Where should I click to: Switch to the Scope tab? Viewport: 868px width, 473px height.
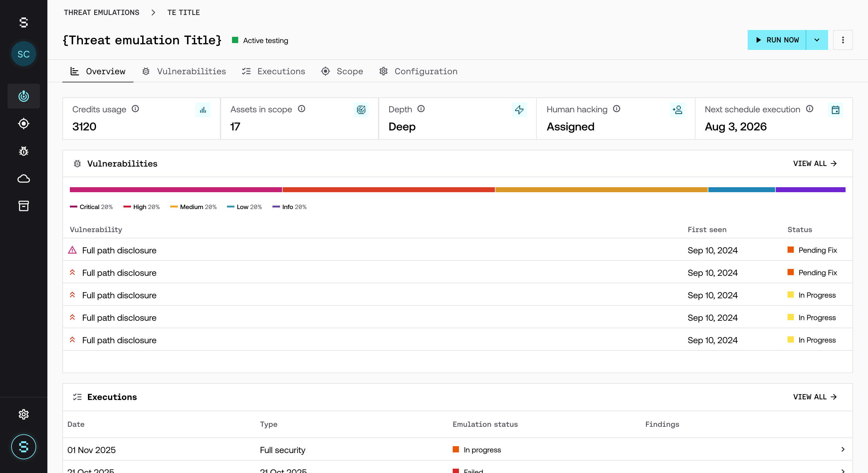tap(342, 71)
